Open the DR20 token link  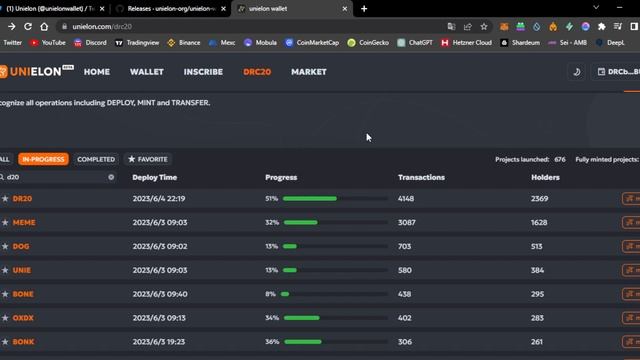click(22, 199)
